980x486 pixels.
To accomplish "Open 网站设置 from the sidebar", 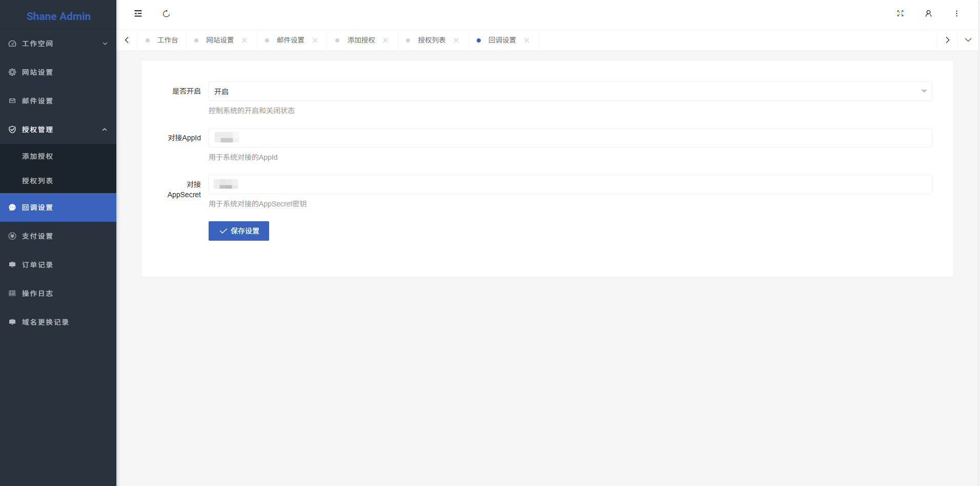I will 37,72.
